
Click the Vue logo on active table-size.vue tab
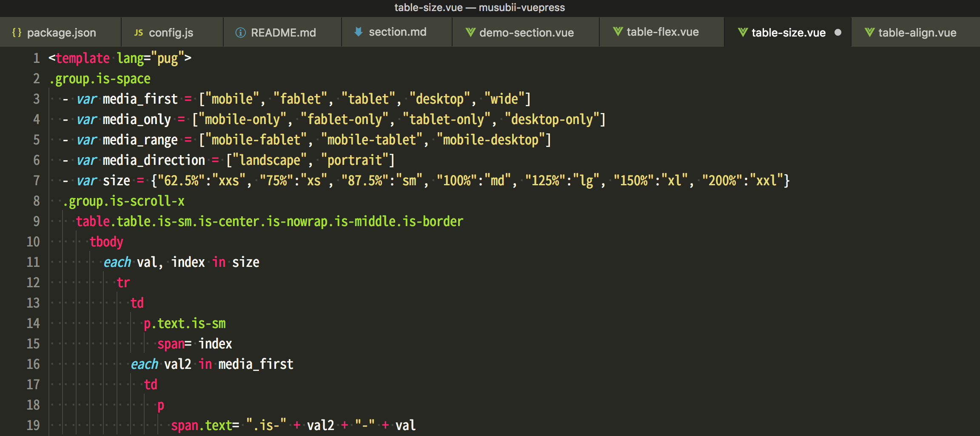pyautogui.click(x=742, y=31)
